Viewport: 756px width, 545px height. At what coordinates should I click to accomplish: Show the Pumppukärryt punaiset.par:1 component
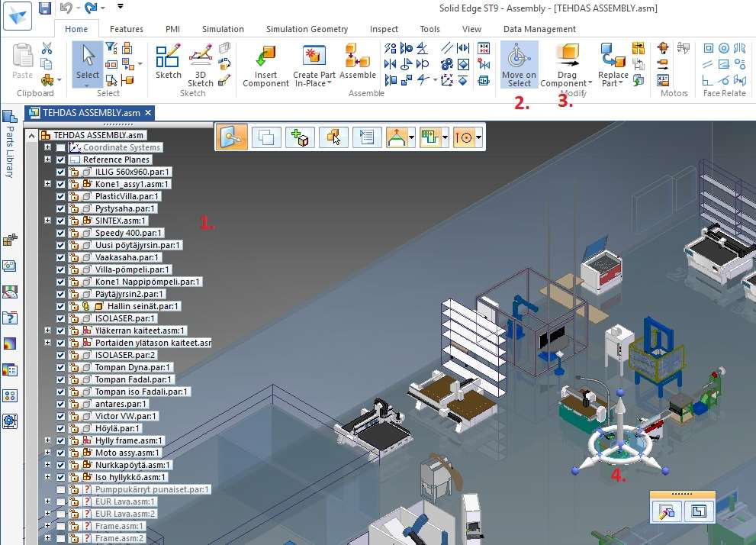(60, 489)
